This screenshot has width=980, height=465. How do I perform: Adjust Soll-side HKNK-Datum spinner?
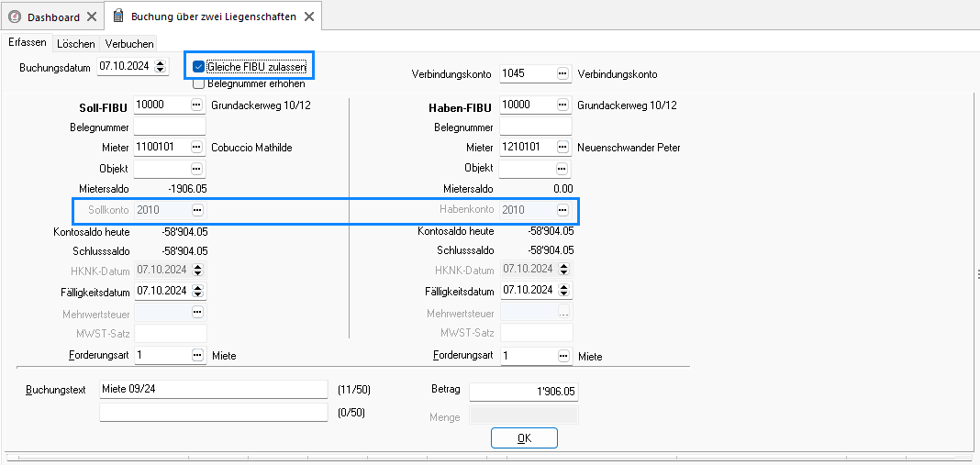(198, 270)
